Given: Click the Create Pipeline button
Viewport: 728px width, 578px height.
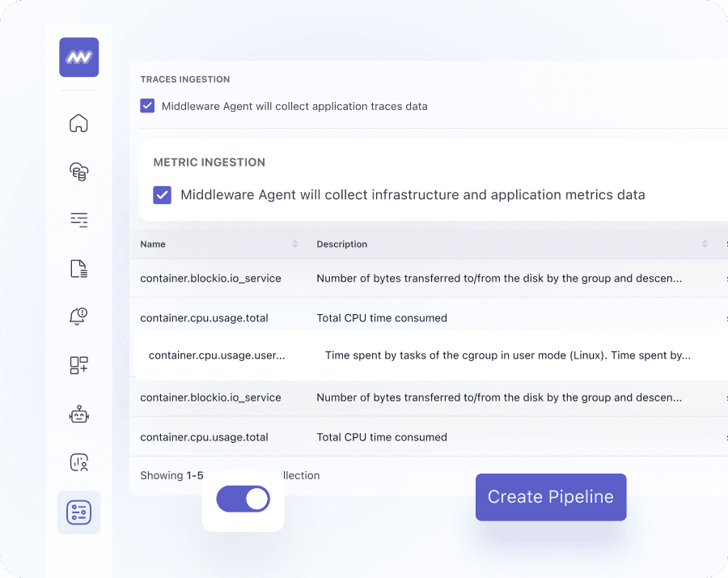Looking at the screenshot, I should (551, 497).
